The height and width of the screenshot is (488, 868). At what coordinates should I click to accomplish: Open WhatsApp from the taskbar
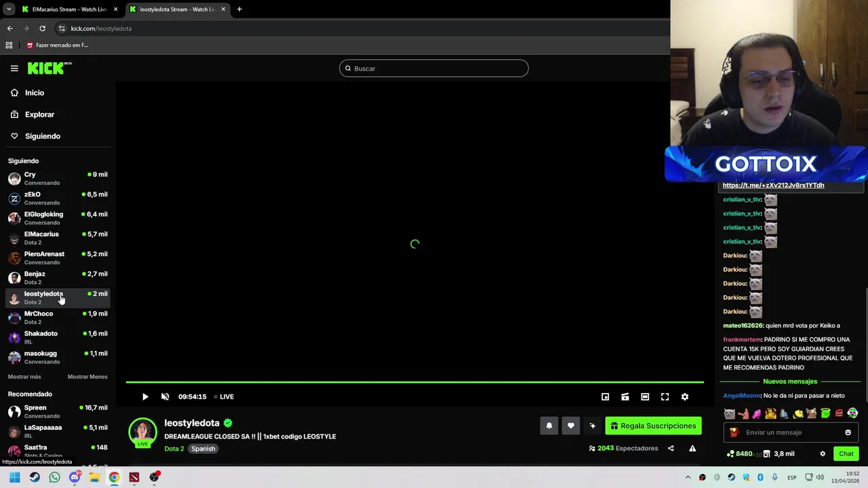pos(55,477)
